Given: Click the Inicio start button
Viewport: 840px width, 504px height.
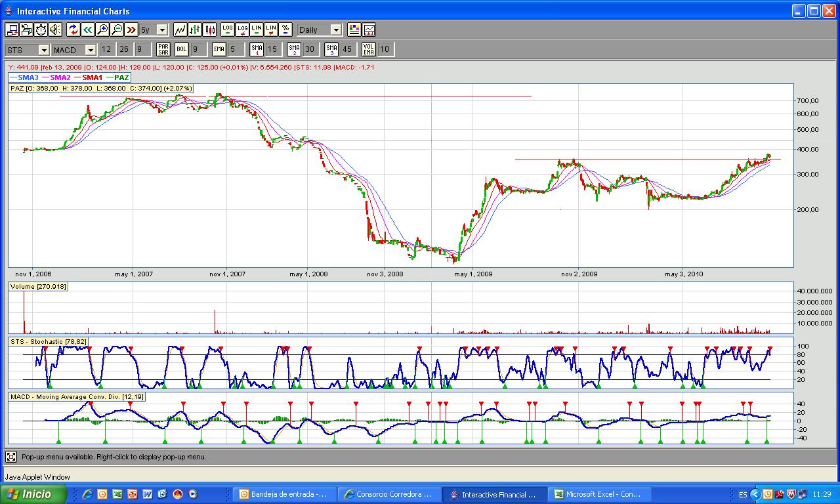Looking at the screenshot, I should 34,494.
